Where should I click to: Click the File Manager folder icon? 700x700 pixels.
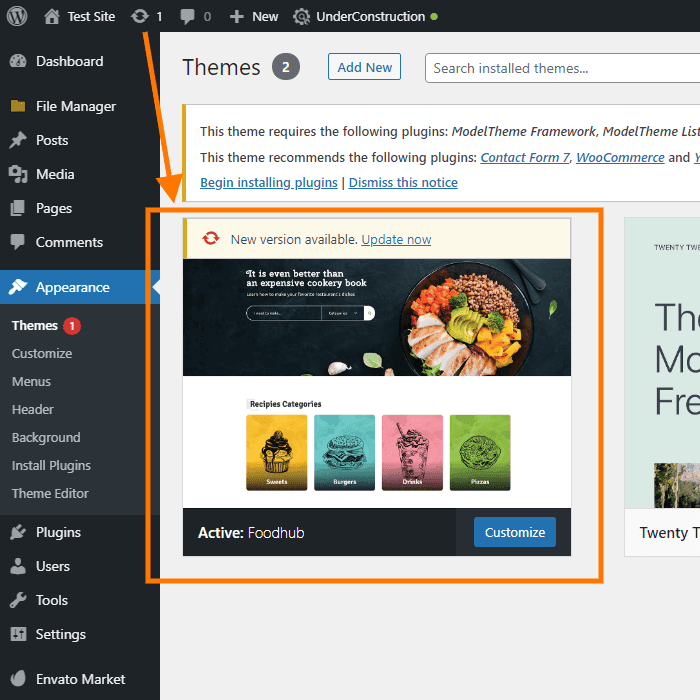[x=18, y=106]
